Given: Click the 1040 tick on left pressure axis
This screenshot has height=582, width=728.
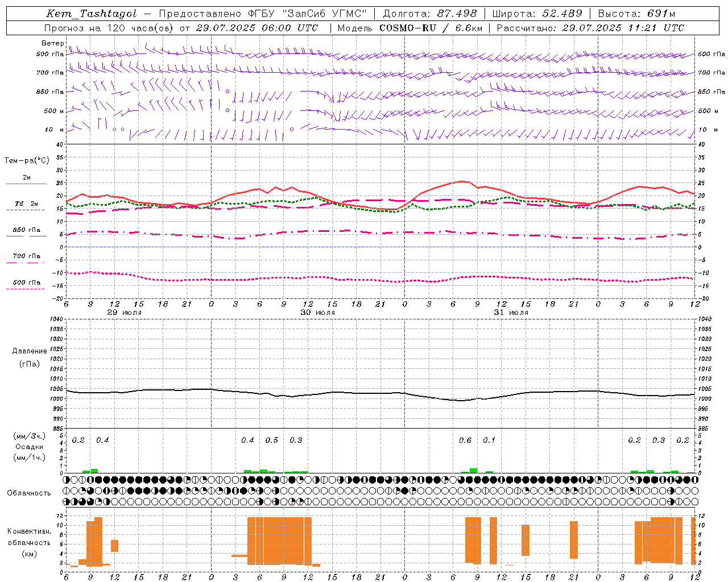Looking at the screenshot, I should pyautogui.click(x=56, y=319).
